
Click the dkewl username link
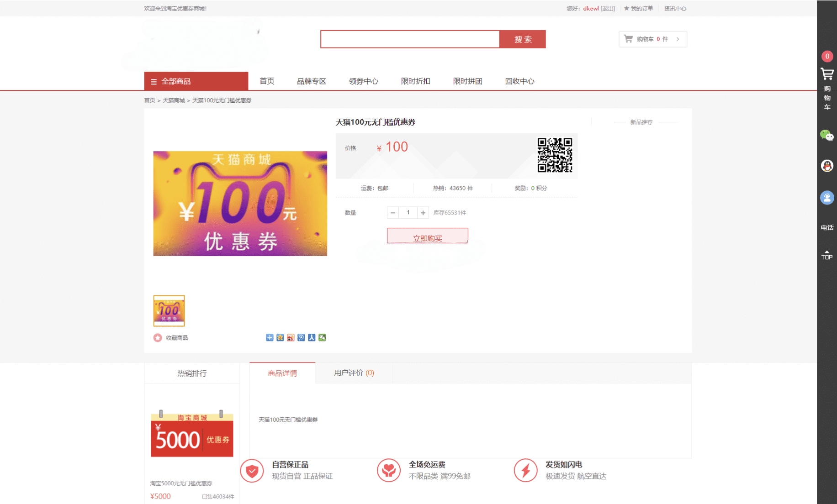tap(591, 8)
